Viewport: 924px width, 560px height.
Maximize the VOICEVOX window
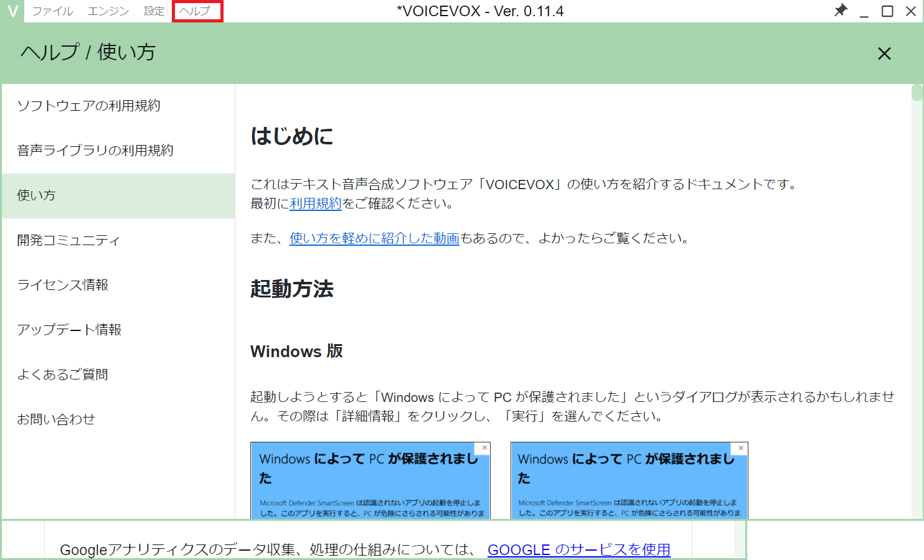(x=888, y=11)
